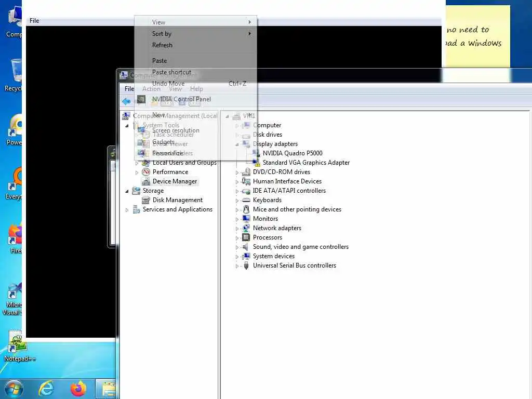Expand the Processors node

coord(237,238)
